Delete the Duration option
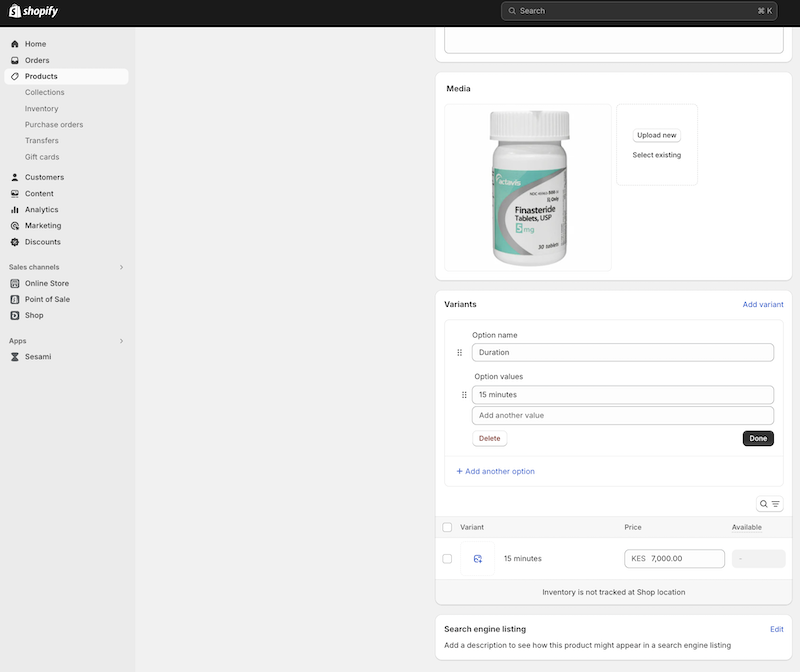This screenshot has height=672, width=800. 489,438
